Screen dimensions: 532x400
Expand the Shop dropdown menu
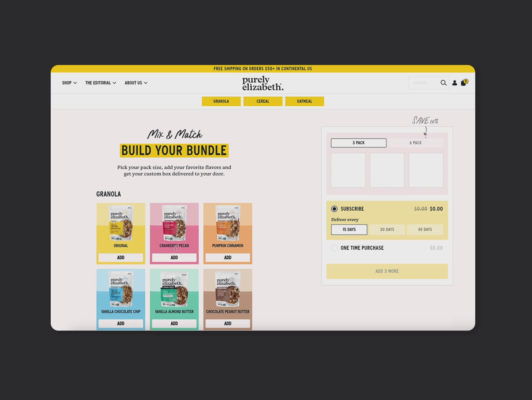[69, 83]
